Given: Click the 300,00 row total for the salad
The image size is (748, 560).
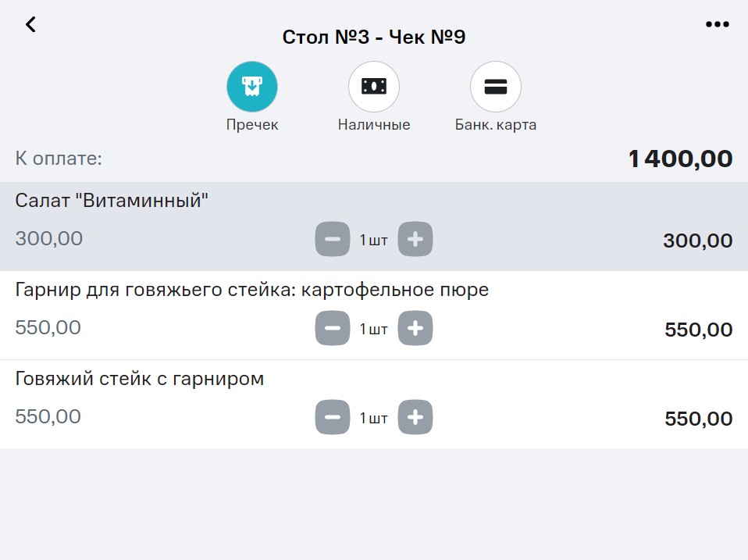Looking at the screenshot, I should [698, 241].
